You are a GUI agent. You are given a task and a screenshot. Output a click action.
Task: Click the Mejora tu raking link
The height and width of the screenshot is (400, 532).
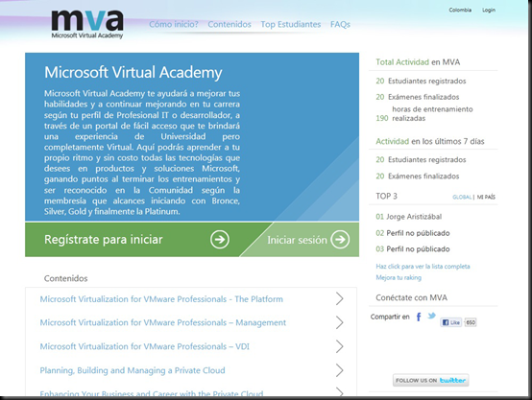click(x=399, y=277)
